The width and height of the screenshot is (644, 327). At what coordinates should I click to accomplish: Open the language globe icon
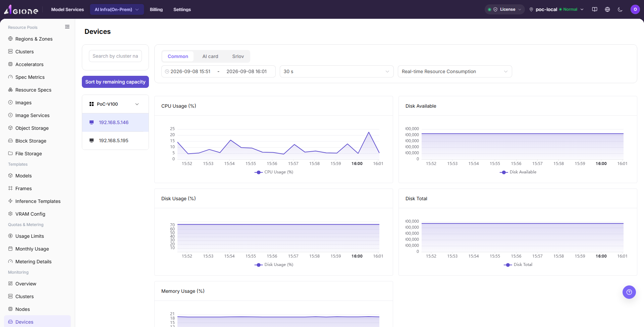607,9
